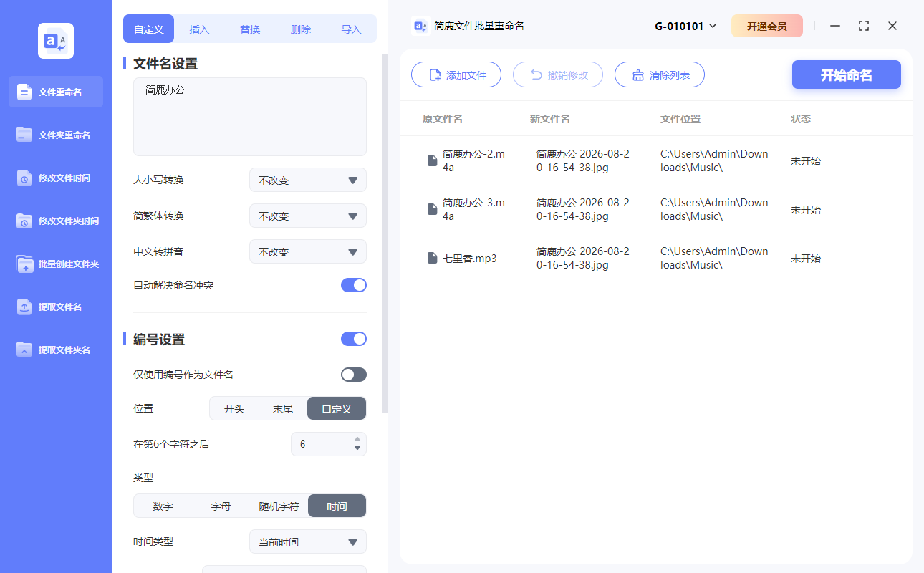924x573 pixels.
Task: Click 开始命名 button
Action: click(x=847, y=75)
